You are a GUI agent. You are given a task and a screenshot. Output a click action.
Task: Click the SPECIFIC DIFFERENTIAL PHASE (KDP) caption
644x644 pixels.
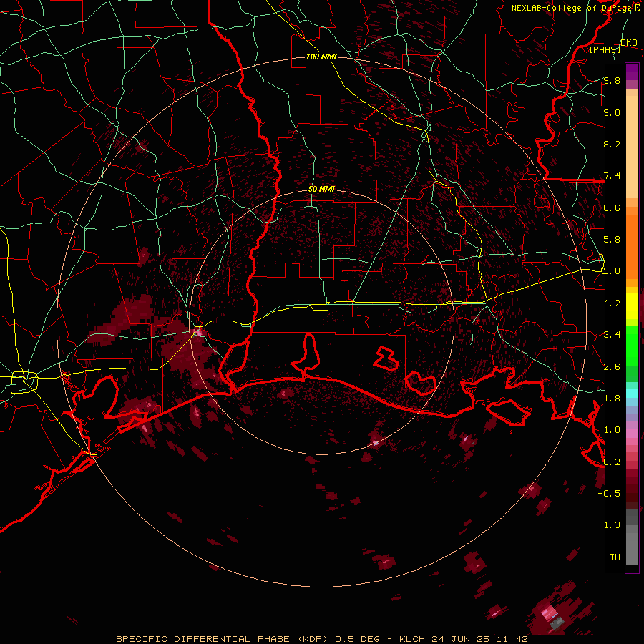tap(223, 639)
